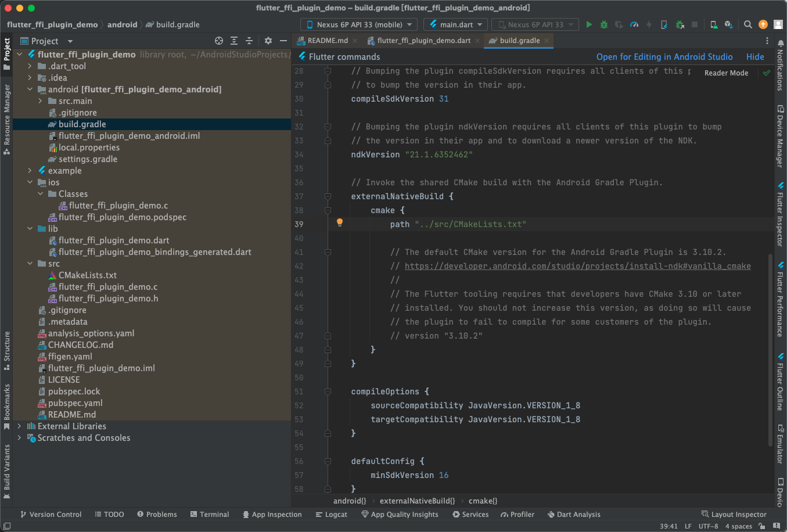Click Select Opened File crosshair in Project panel
This screenshot has width=787, height=532.
[x=220, y=41]
